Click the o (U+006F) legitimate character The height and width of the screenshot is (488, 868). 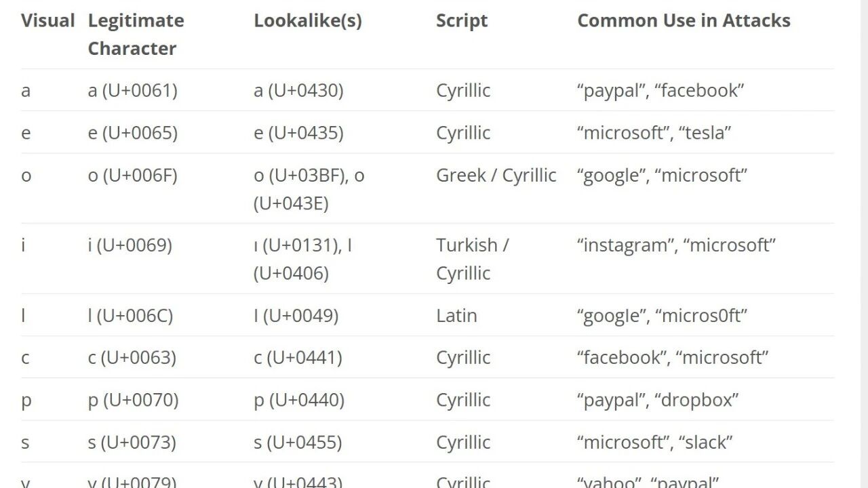click(x=133, y=175)
